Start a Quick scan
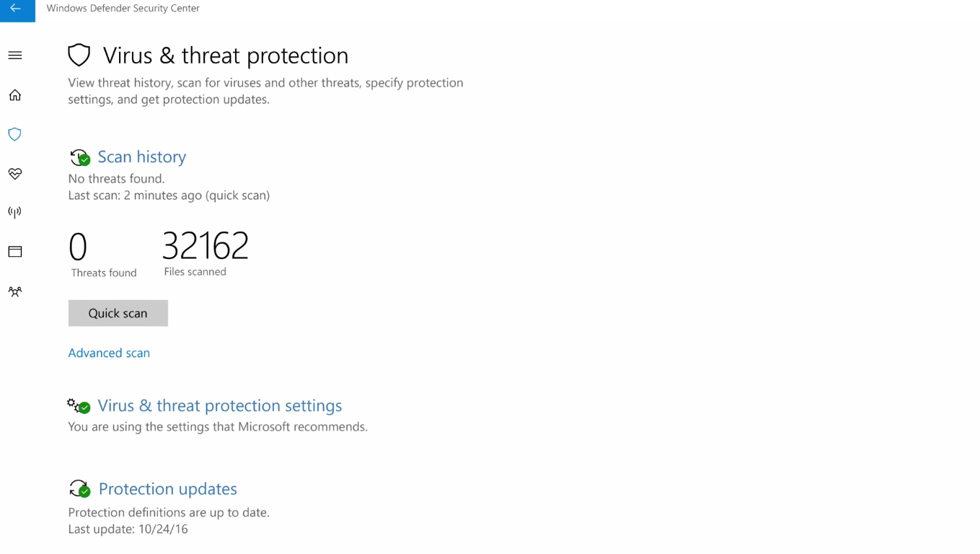The width and height of the screenshot is (980, 554). [x=118, y=313]
